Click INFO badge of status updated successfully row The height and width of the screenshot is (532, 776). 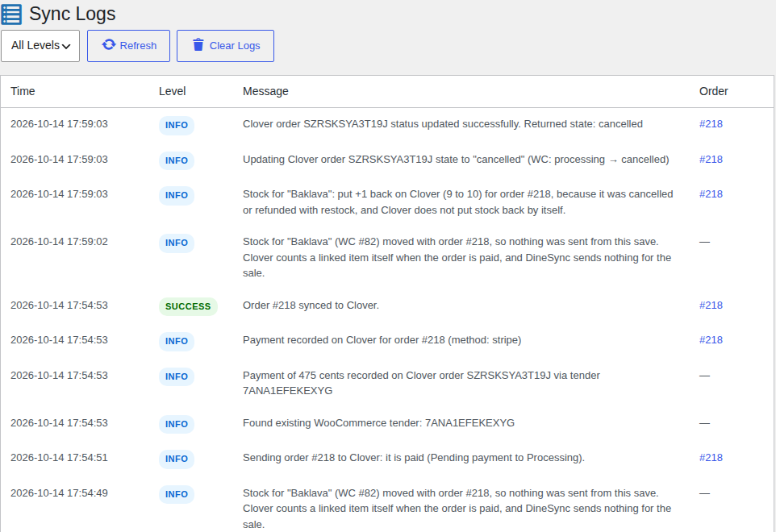(176, 125)
